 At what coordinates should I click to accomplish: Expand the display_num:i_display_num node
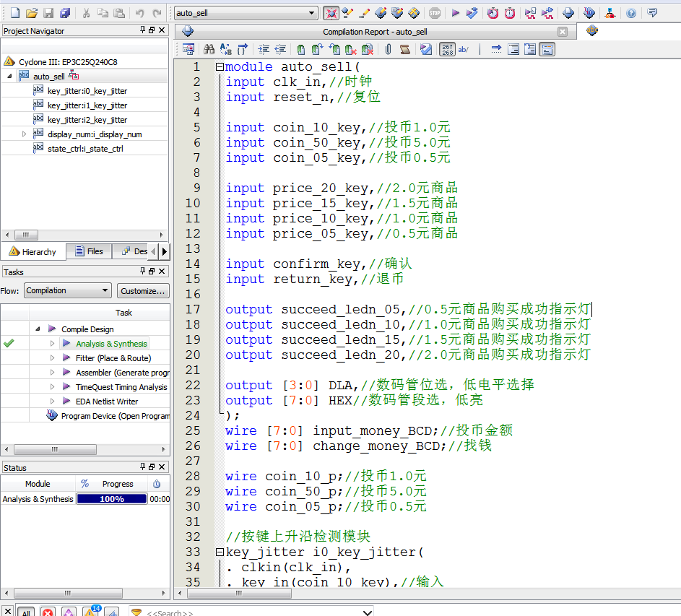pyautogui.click(x=24, y=134)
